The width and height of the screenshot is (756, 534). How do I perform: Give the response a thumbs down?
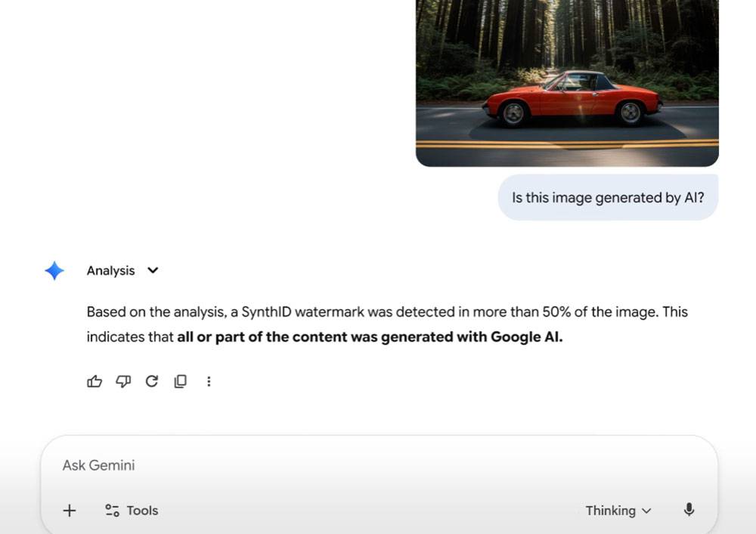[122, 381]
